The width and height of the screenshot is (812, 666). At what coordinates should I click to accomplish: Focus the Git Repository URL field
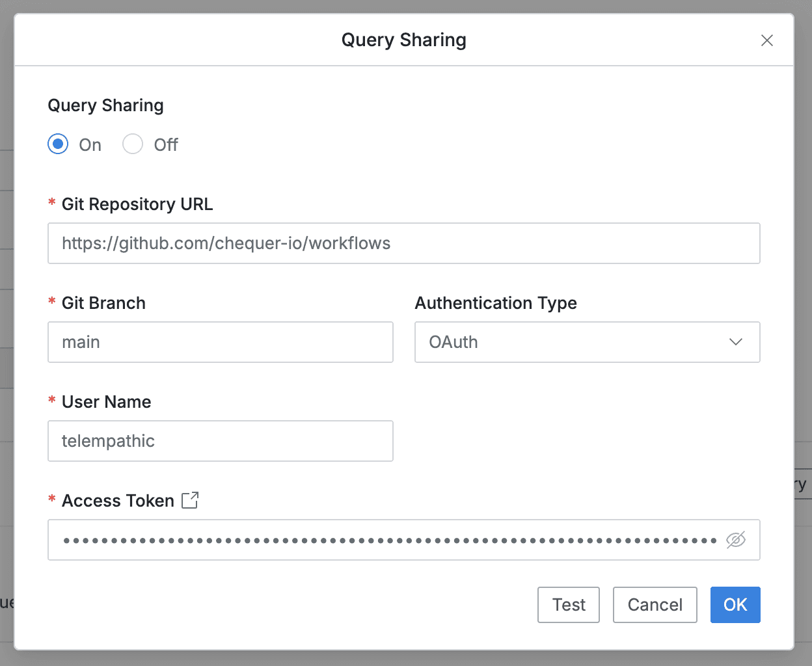coord(403,243)
